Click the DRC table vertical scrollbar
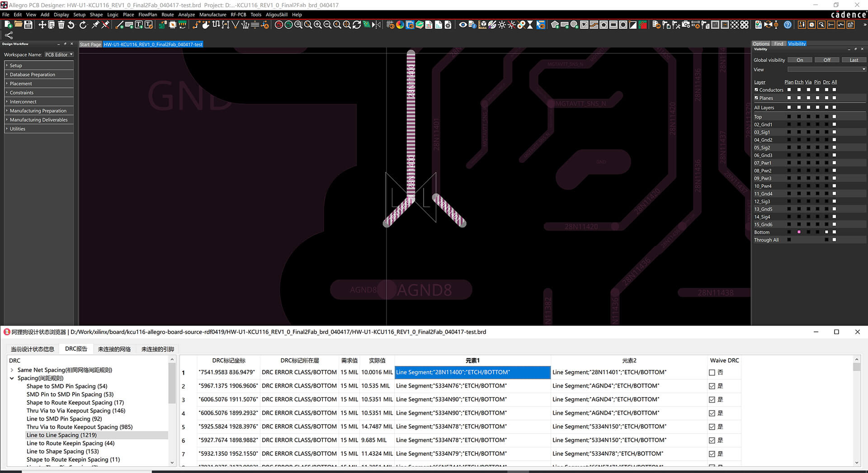The height and width of the screenshot is (473, 868). click(857, 411)
